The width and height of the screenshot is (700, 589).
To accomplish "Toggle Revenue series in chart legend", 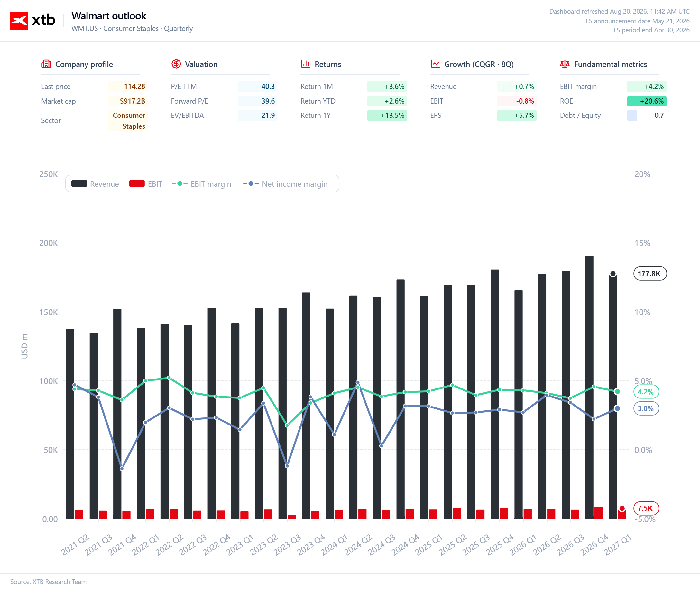I will click(95, 184).
